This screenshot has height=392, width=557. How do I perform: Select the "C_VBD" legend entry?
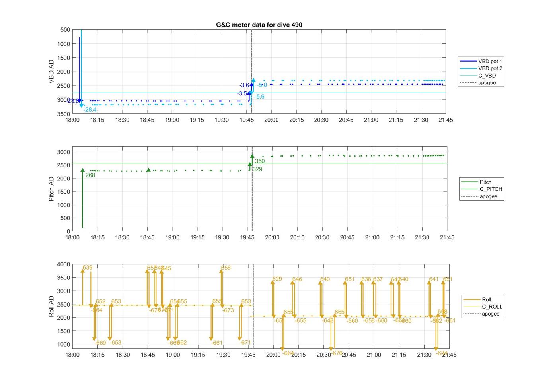(487, 76)
